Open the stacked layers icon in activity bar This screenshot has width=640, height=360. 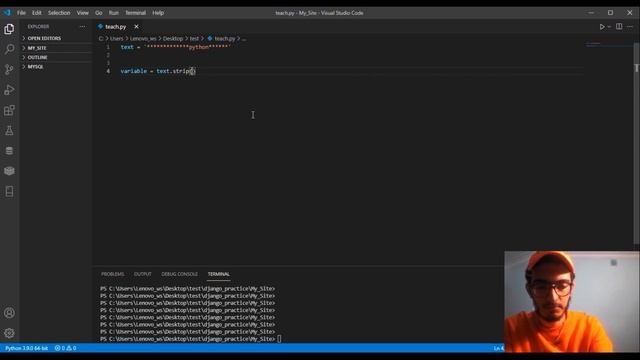tap(9, 171)
